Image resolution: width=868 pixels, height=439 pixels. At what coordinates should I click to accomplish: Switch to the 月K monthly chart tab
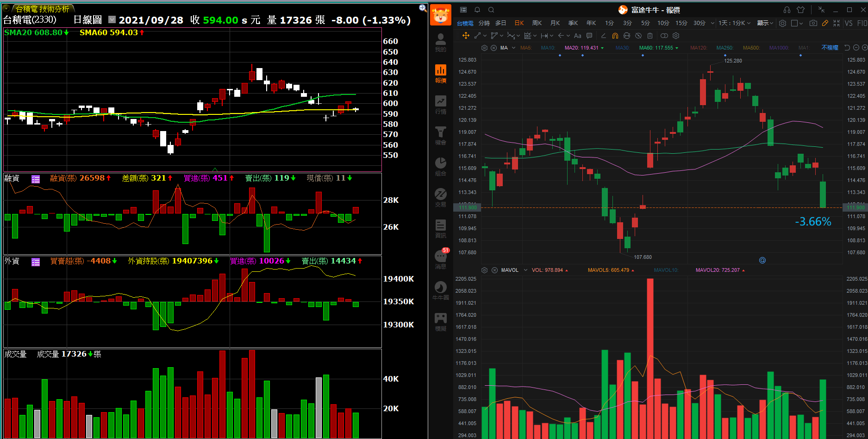coord(555,23)
